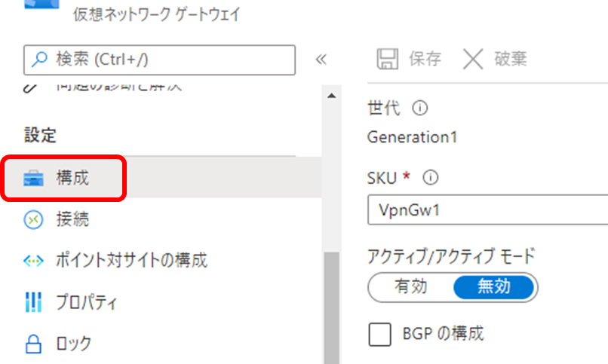Show info tooltip next to 世代
This screenshot has width=608, height=364.
420,108
